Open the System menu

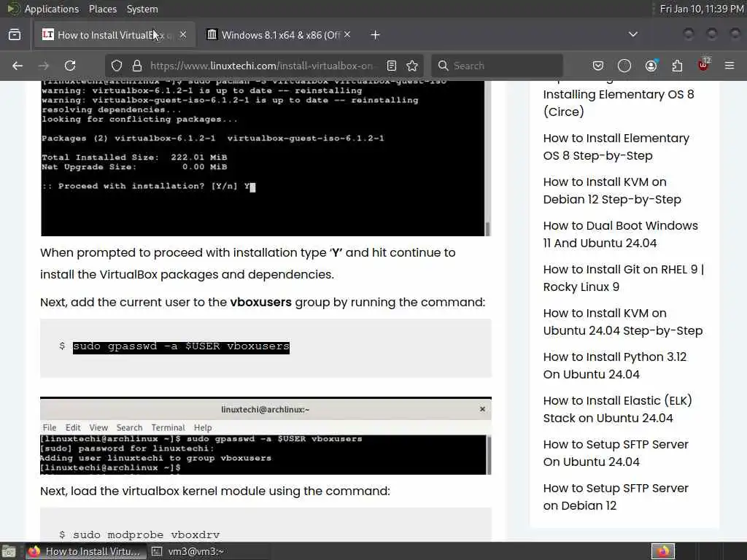coord(142,9)
